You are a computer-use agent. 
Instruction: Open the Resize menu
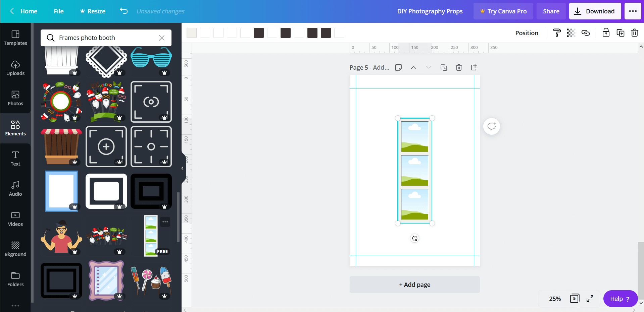[93, 11]
